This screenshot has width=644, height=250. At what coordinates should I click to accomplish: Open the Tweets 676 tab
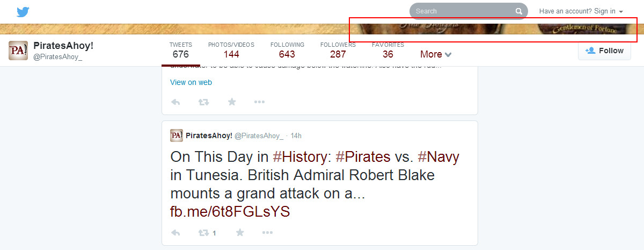click(x=181, y=50)
